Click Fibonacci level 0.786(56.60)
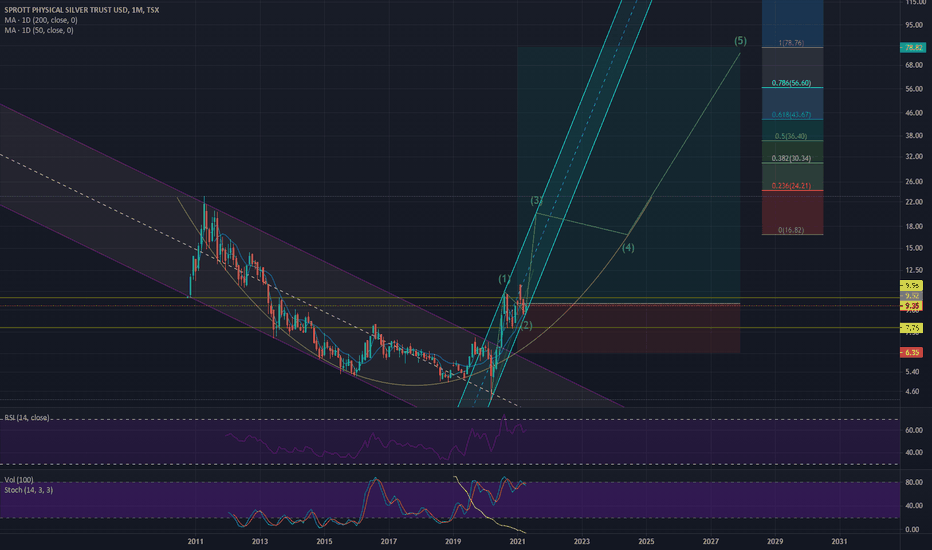Viewport: 932px width, 550px height. [791, 83]
